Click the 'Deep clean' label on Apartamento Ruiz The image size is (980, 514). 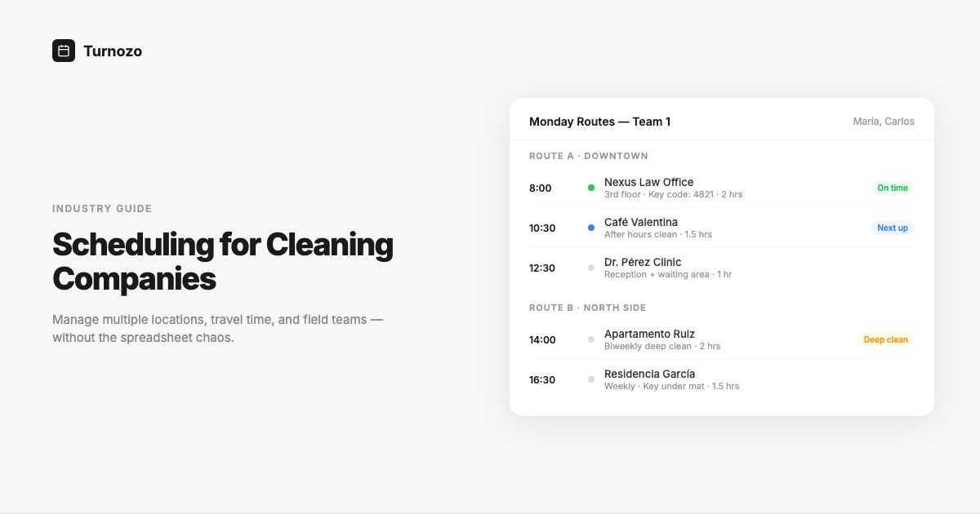tap(886, 339)
